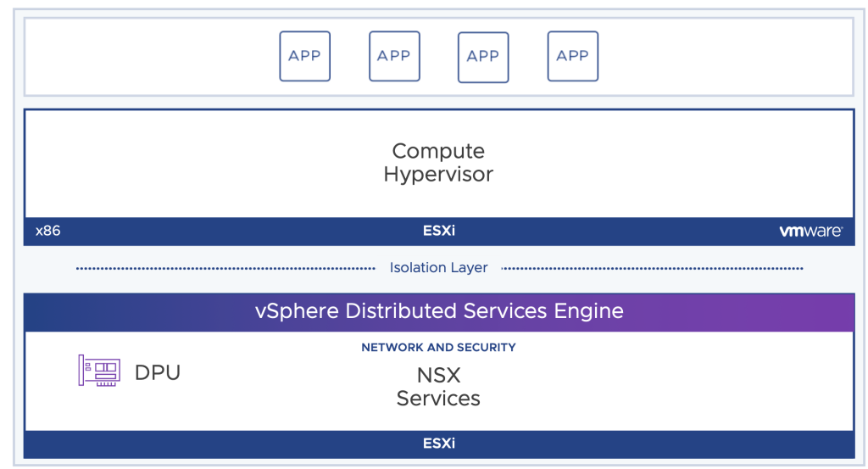Click the NETWORK AND SECURITY heading
This screenshot has height=469, width=868.
click(438, 347)
